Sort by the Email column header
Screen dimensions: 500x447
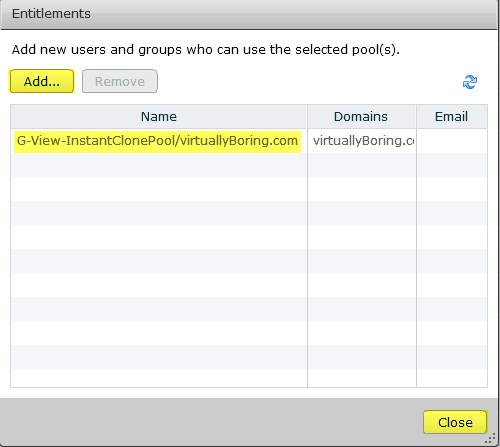(452, 117)
